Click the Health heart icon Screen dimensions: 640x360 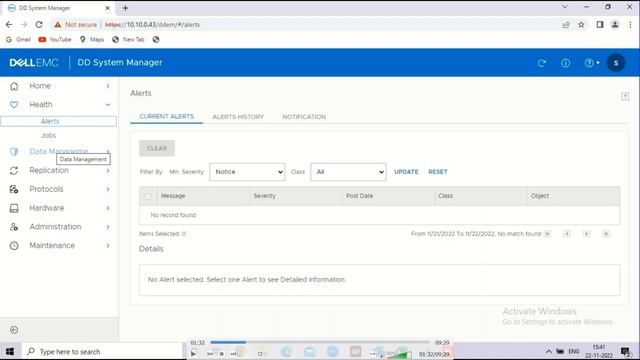pyautogui.click(x=14, y=104)
